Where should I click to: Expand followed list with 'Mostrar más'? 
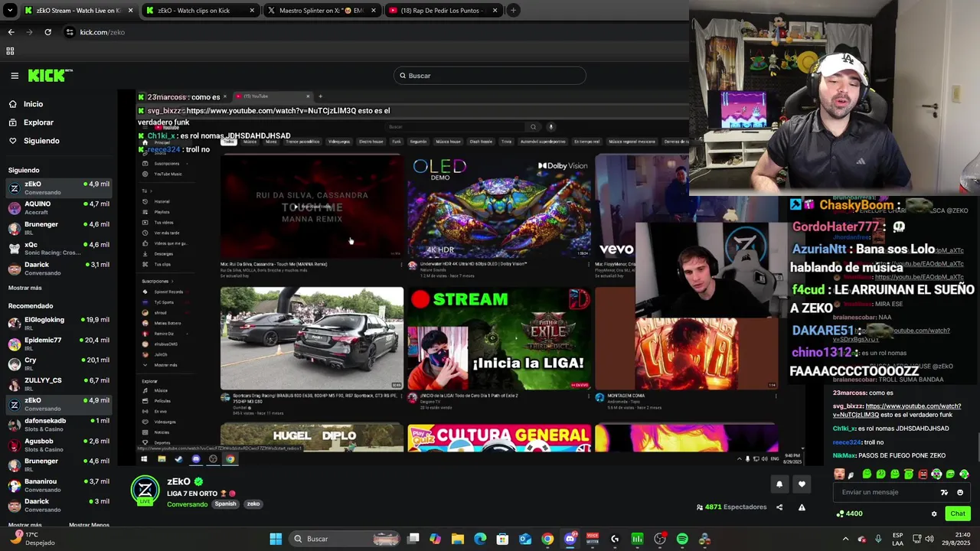25,288
